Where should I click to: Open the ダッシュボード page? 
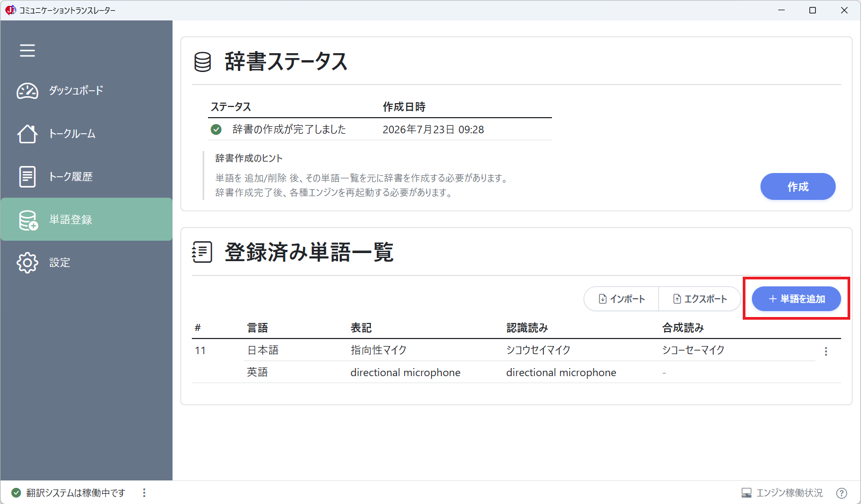[87, 91]
